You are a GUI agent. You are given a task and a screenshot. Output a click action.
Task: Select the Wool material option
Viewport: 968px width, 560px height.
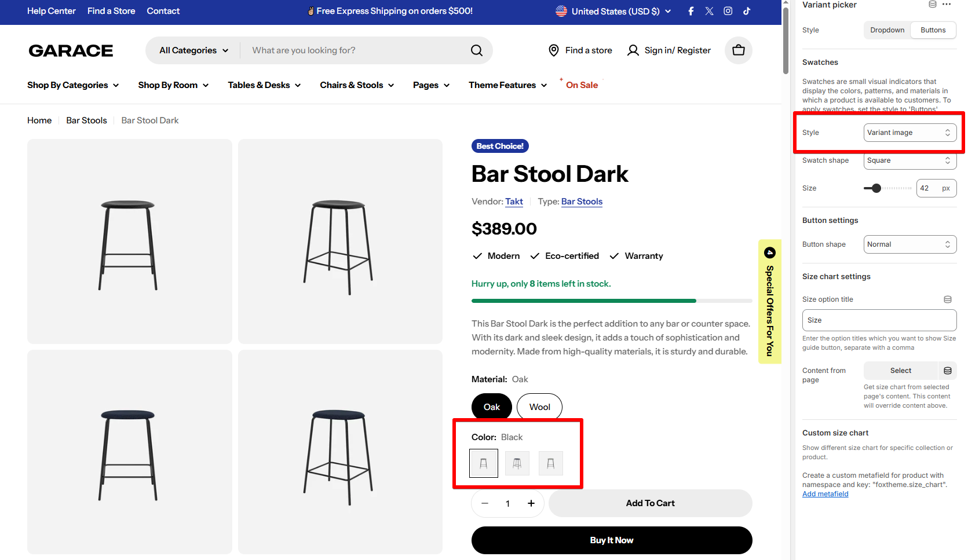point(539,407)
